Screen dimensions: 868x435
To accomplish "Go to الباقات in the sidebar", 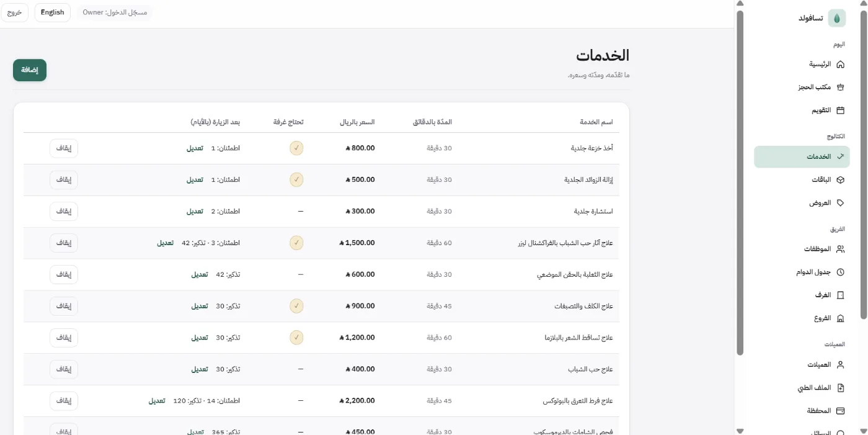I will pyautogui.click(x=802, y=180).
